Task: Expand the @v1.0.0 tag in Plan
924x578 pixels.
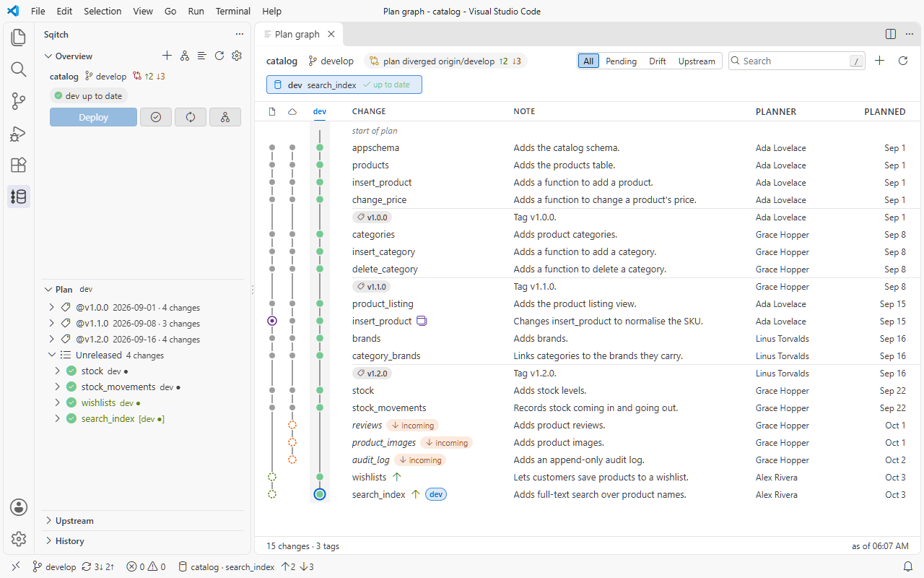Action: (x=52, y=308)
